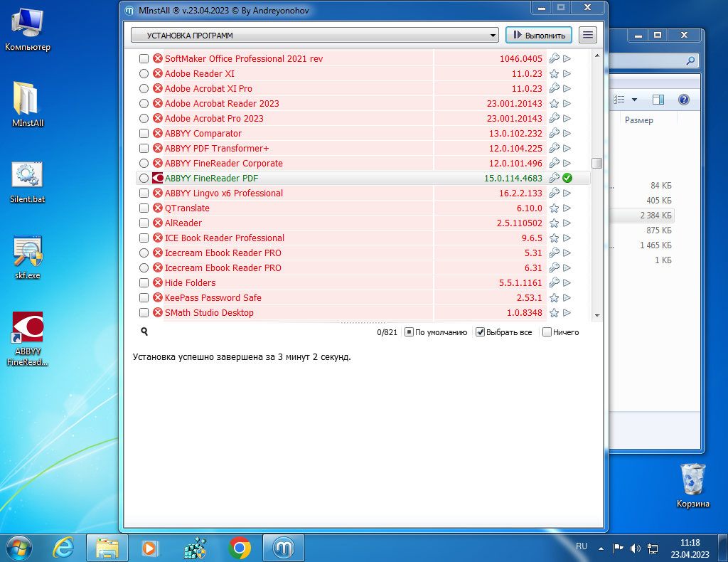Select the 2 384 КБ file row in Explorer

642,215
